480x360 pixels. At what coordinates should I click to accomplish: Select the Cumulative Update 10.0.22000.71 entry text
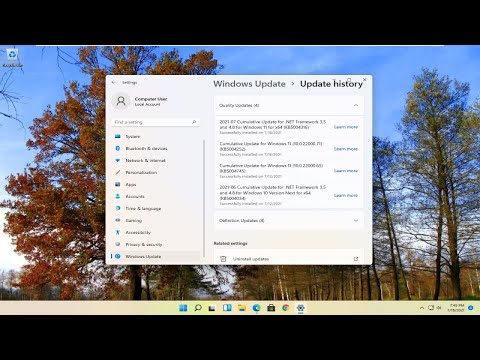click(x=271, y=146)
